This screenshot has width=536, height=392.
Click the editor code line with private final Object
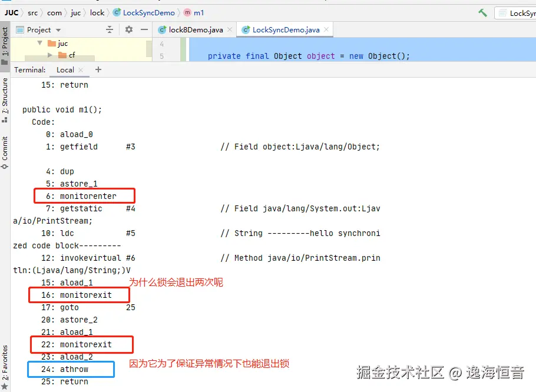309,56
